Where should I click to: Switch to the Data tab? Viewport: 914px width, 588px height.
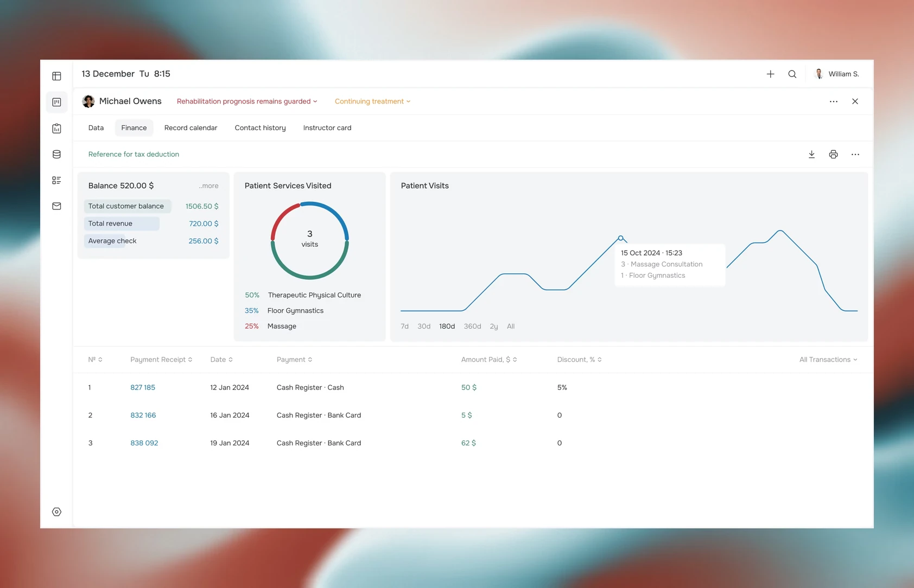point(96,128)
